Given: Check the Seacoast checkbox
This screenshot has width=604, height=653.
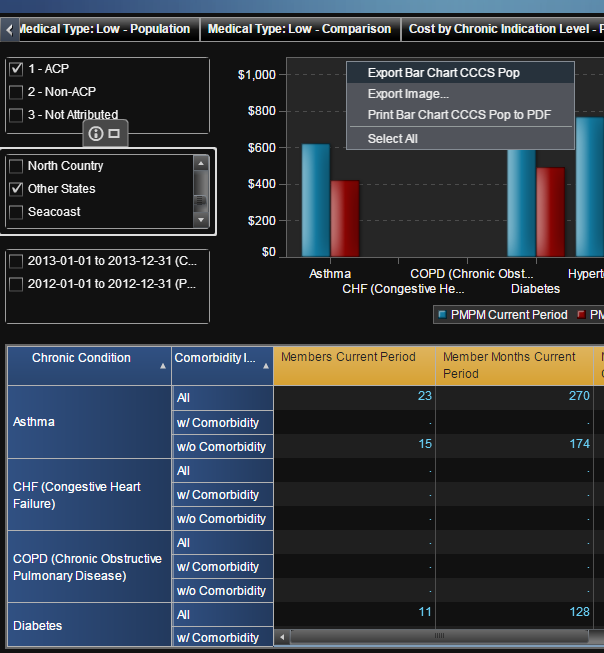Looking at the screenshot, I should coord(16,212).
